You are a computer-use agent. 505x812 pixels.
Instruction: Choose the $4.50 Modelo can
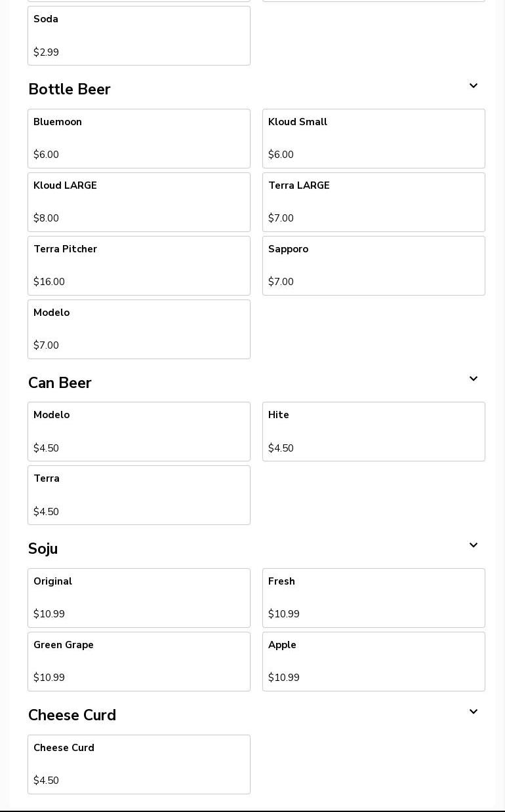pyautogui.click(x=138, y=431)
